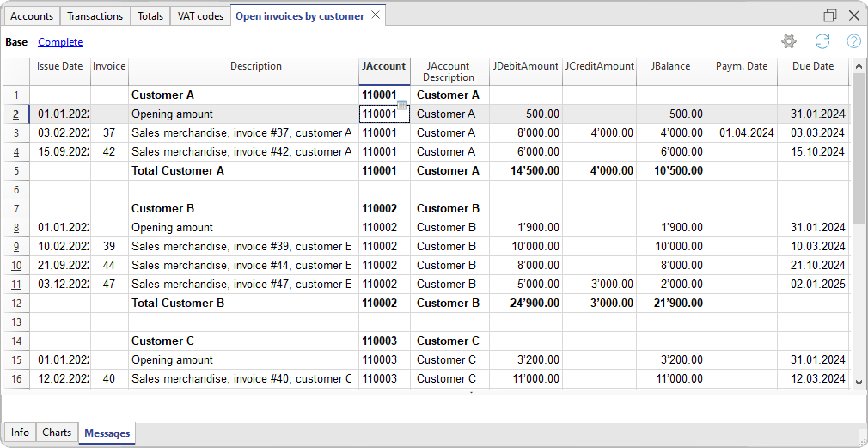Select the JAccount cell for Opening amount Customer A
868x448 pixels.
379,114
